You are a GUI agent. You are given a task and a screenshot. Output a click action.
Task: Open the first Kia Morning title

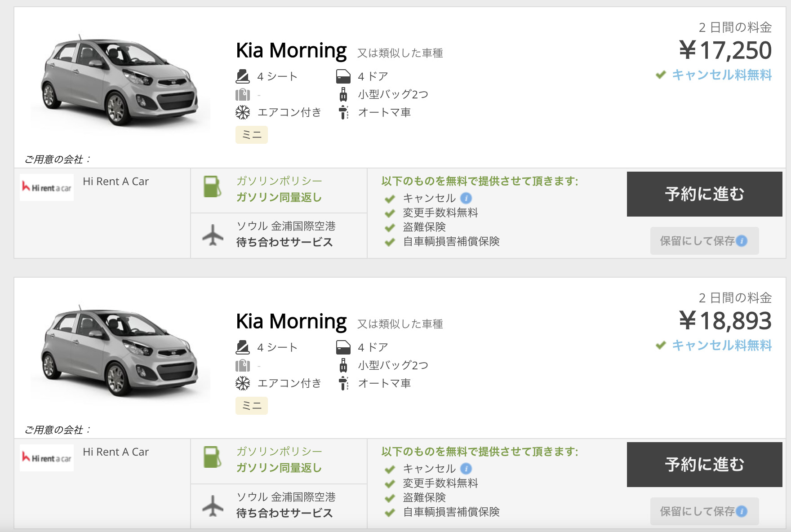[x=291, y=50]
